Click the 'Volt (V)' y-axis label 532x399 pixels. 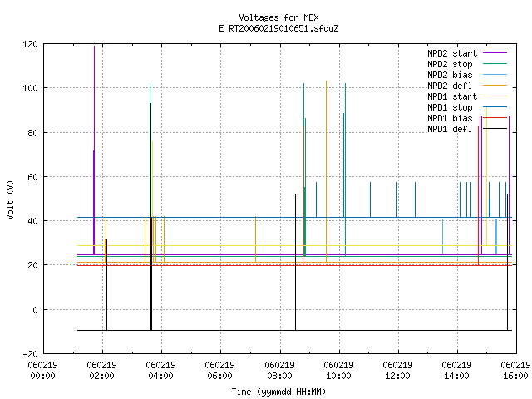click(10, 199)
